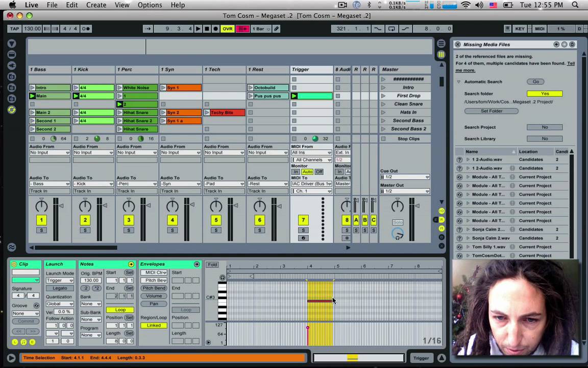Launch the Techy Bits clip
This screenshot has height=368, width=588.
(x=207, y=112)
